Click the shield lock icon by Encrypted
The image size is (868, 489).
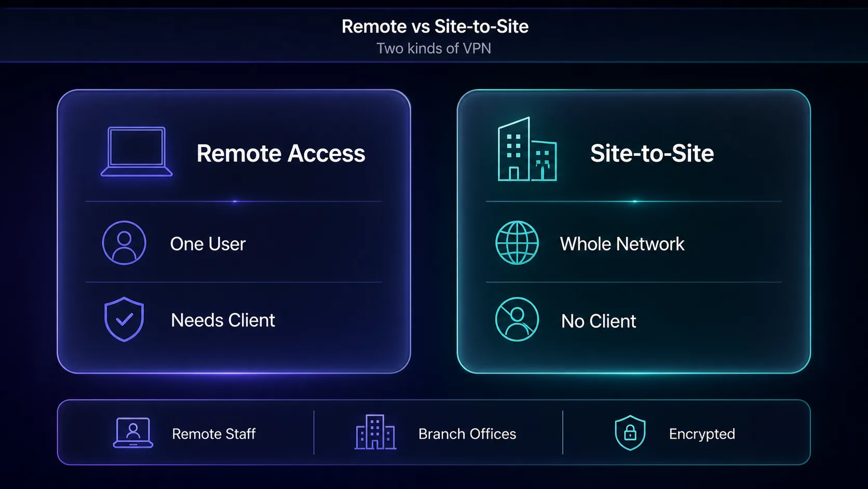tap(630, 432)
